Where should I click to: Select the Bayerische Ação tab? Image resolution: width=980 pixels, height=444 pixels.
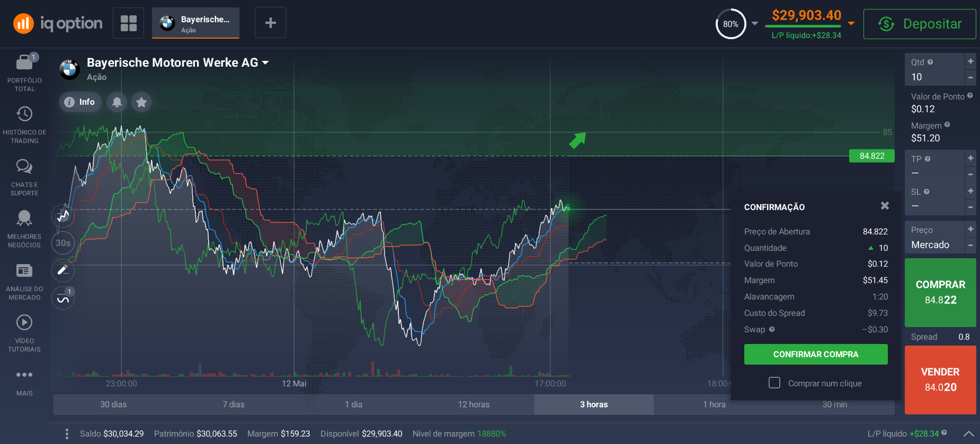coord(195,23)
